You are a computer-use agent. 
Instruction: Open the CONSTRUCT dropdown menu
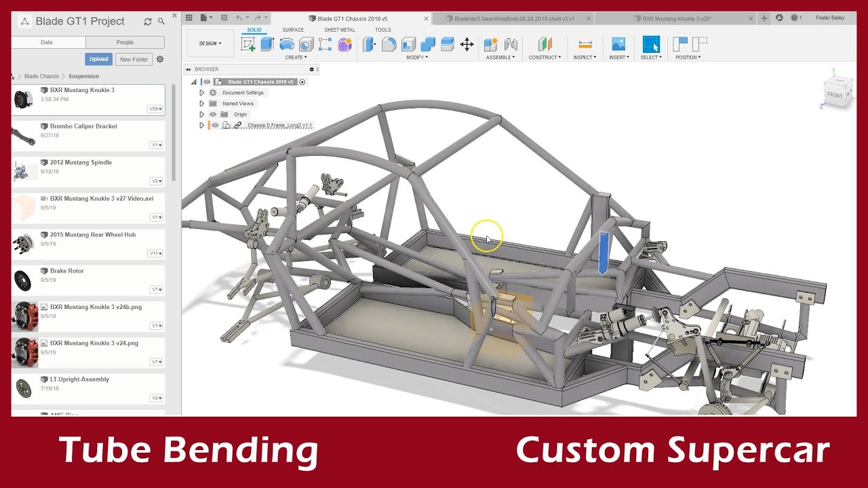tap(545, 58)
